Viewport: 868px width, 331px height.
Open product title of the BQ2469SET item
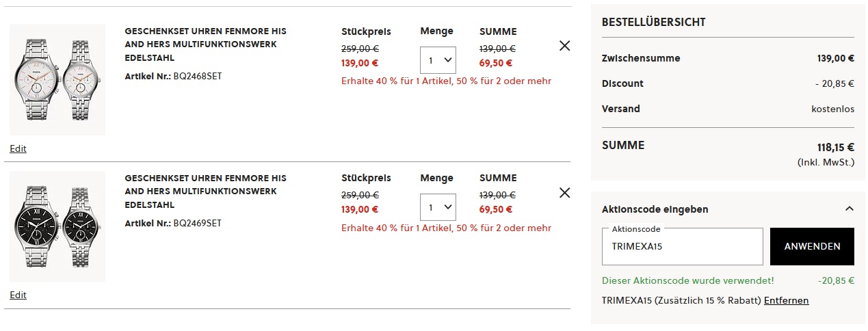[205, 191]
